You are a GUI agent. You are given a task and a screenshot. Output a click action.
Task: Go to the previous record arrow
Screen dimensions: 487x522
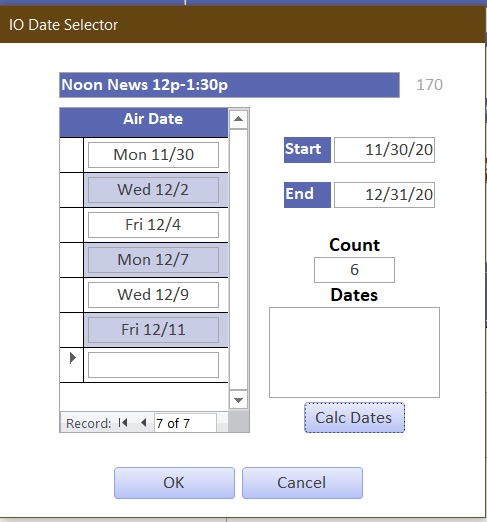[x=144, y=423]
